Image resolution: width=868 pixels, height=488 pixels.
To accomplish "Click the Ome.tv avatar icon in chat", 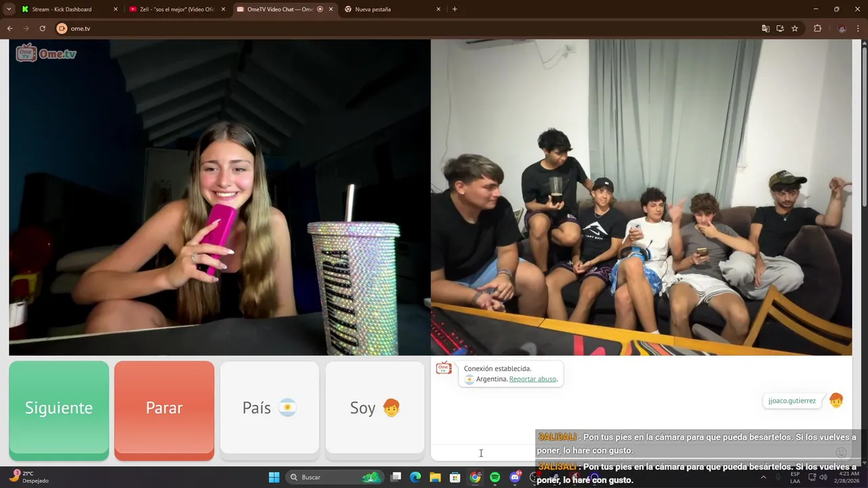I will click(443, 369).
